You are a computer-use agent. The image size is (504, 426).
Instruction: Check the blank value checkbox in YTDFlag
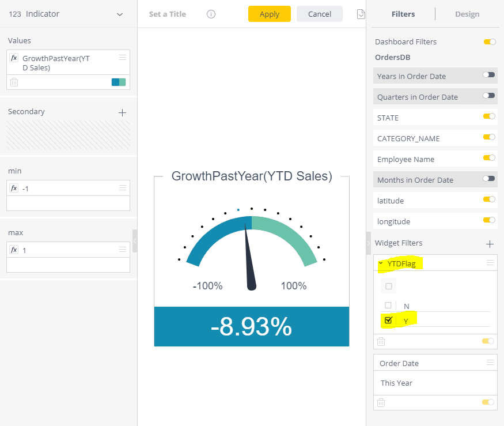click(389, 286)
